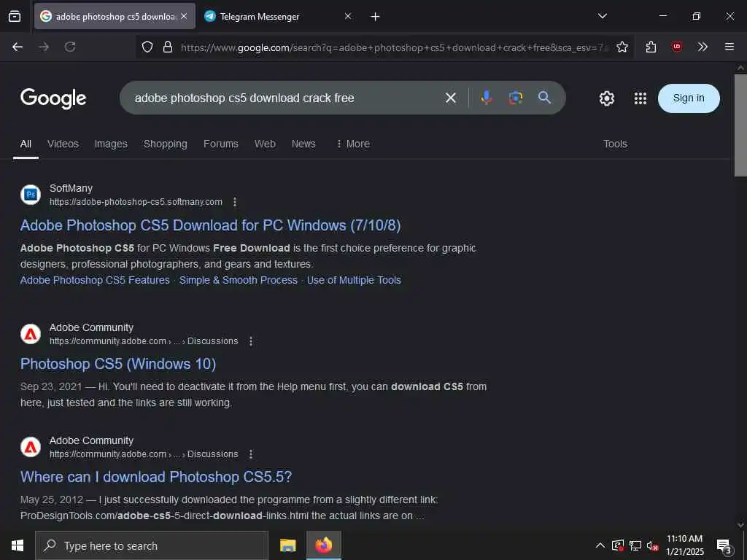Image resolution: width=747 pixels, height=560 pixels.
Task: Open the Google apps grid
Action: (x=640, y=98)
